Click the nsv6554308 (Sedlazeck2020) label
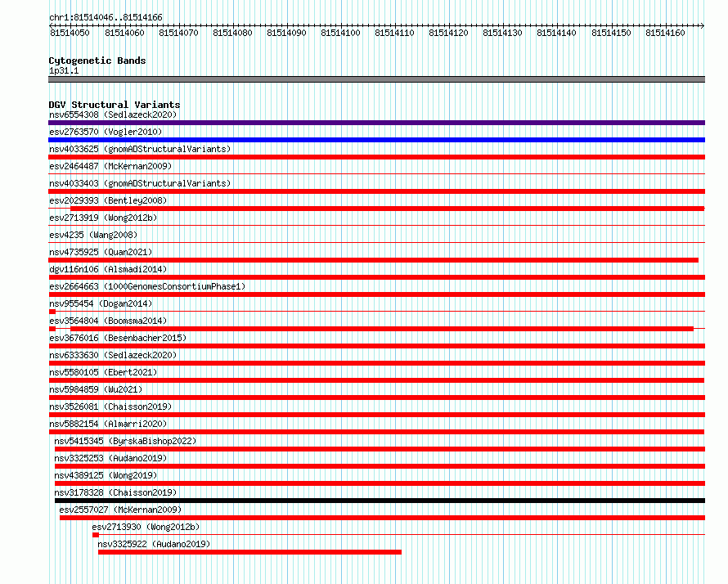This screenshot has height=584, width=728. point(113,115)
